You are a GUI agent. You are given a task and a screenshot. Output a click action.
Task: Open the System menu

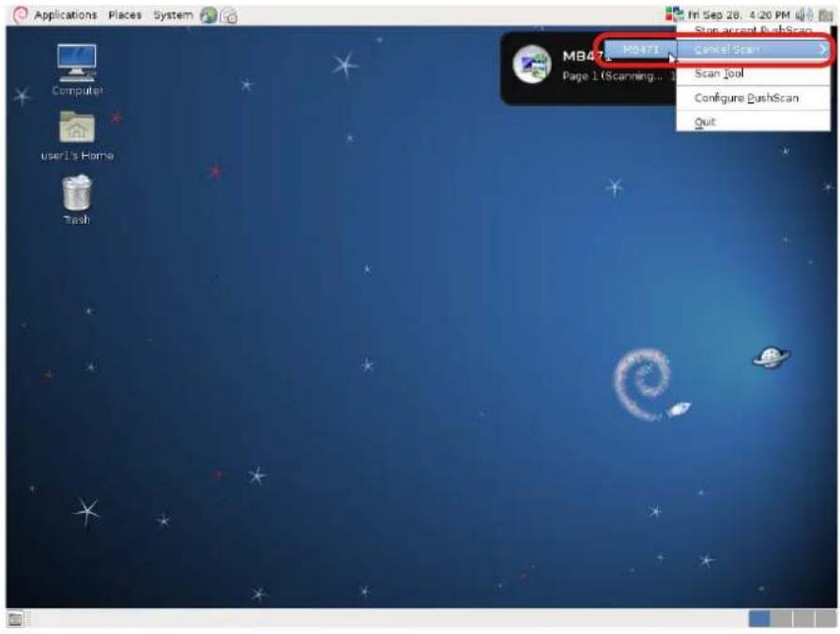click(x=173, y=15)
